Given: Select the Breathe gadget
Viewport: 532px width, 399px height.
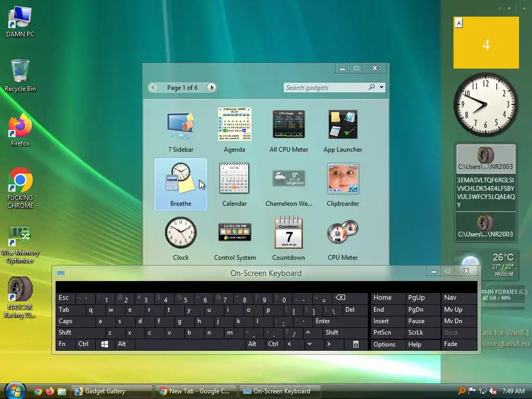Looking at the screenshot, I should [180, 184].
